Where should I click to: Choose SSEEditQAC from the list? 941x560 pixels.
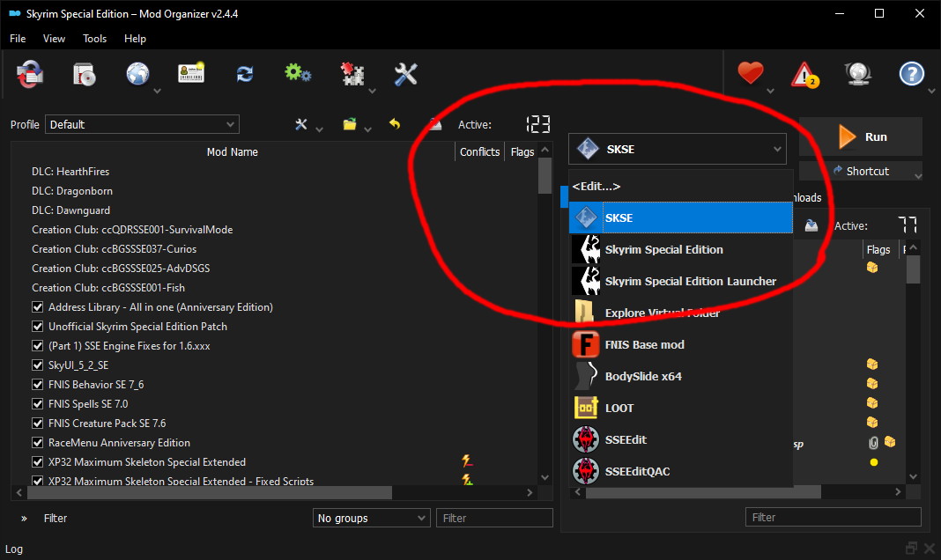point(680,472)
